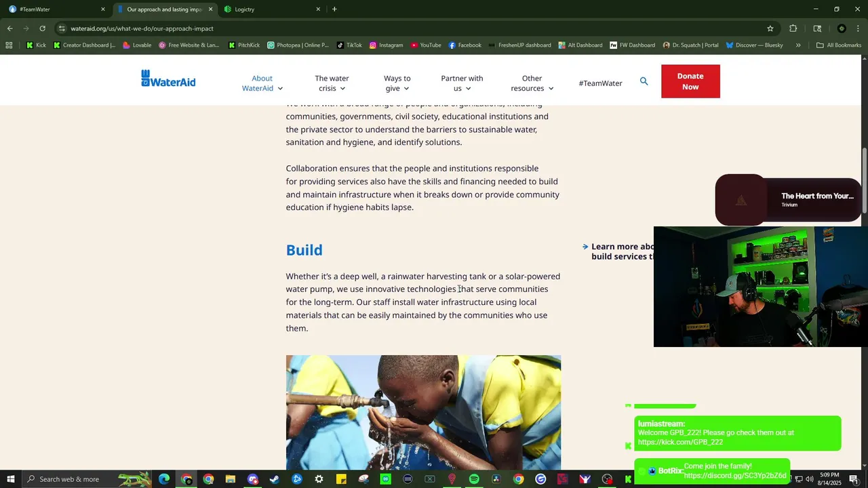The image size is (868, 488).
Task: Close the Logictry tab
Action: point(318,9)
